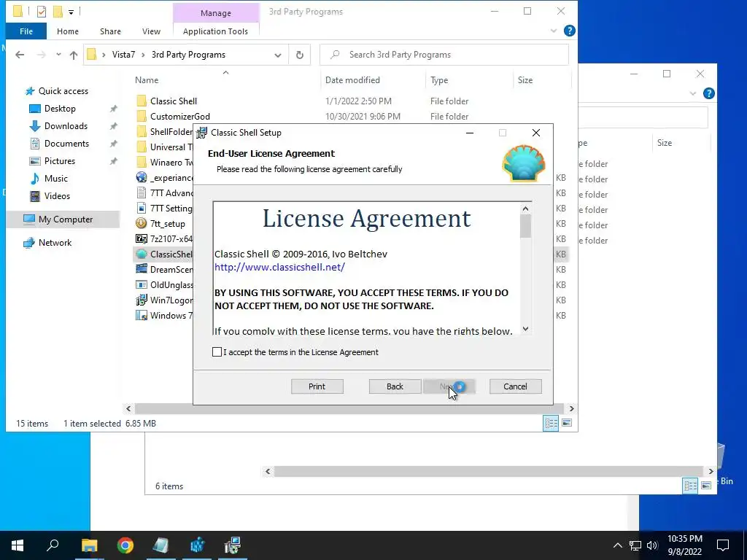Switch to the View ribbon tab

point(151,31)
